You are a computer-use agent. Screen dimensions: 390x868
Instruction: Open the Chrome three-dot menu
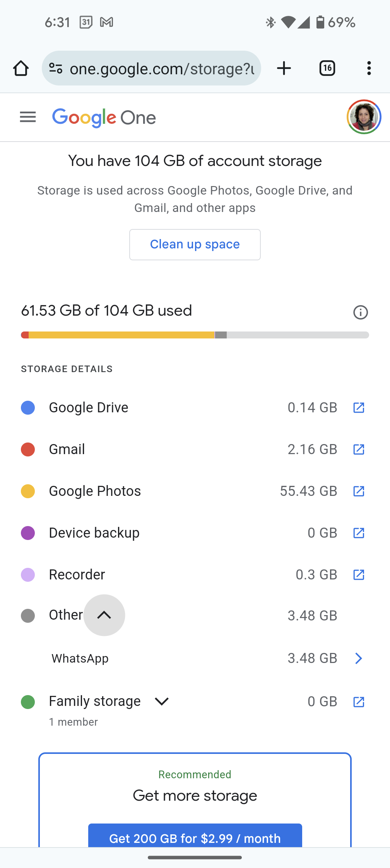point(369,68)
